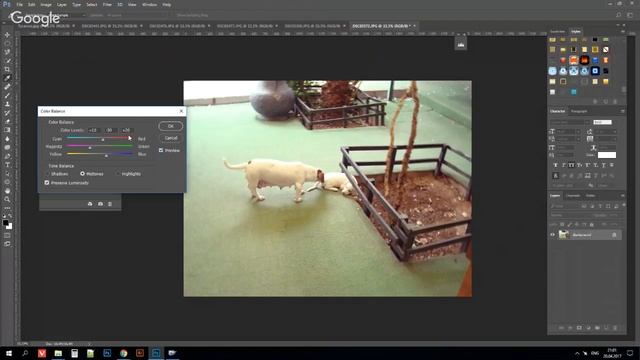Hide the Background layer with eye icon
The image size is (640, 360).
tap(553, 235)
